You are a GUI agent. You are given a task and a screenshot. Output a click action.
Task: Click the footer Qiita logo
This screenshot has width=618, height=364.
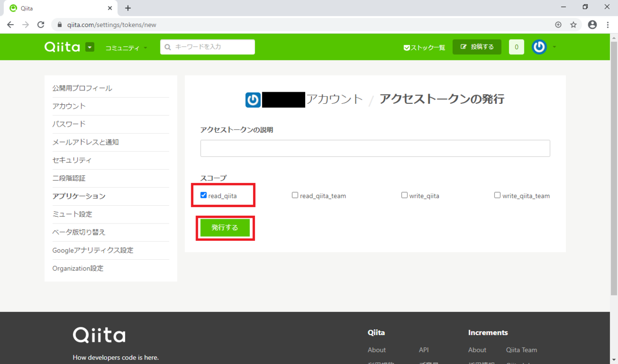(99, 335)
